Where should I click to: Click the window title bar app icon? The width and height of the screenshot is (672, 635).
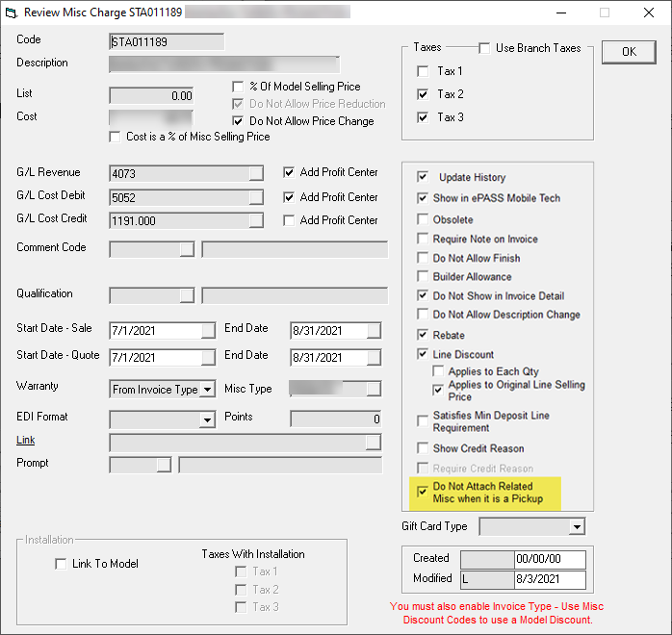pos(12,13)
